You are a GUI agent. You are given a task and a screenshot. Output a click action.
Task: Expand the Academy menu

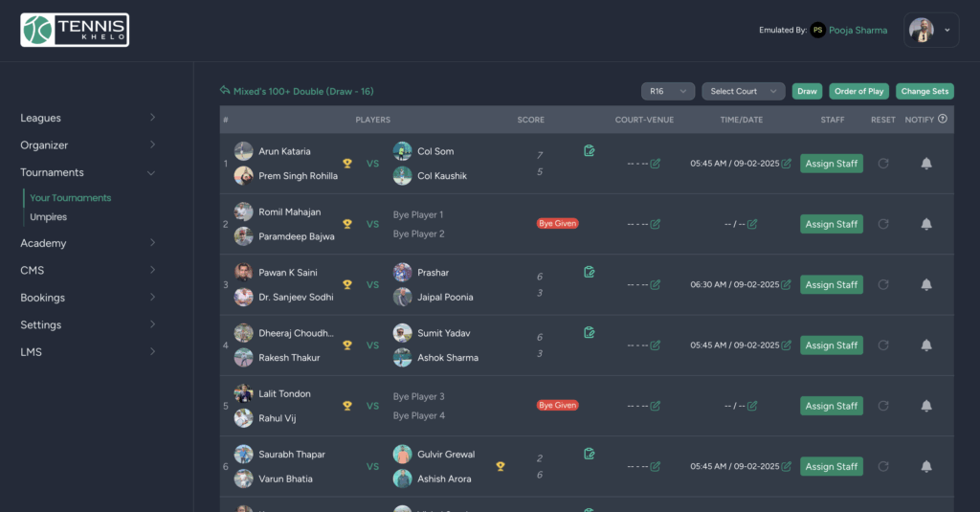87,243
